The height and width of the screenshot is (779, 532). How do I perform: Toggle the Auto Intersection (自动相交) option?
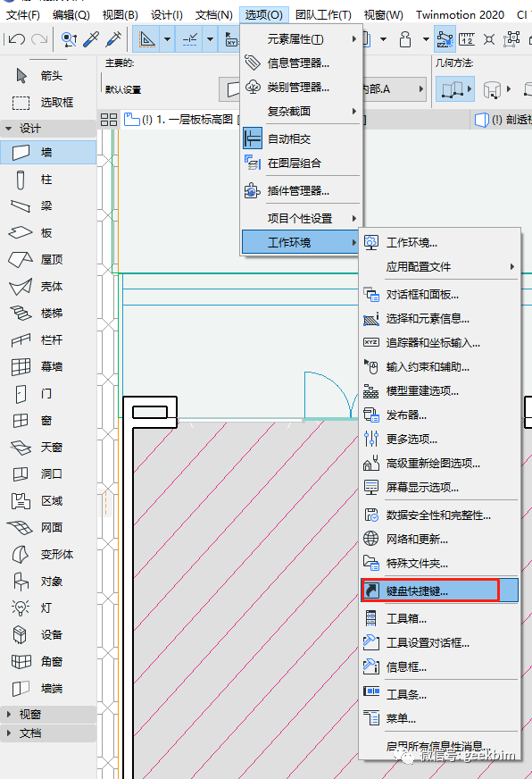coord(301,138)
